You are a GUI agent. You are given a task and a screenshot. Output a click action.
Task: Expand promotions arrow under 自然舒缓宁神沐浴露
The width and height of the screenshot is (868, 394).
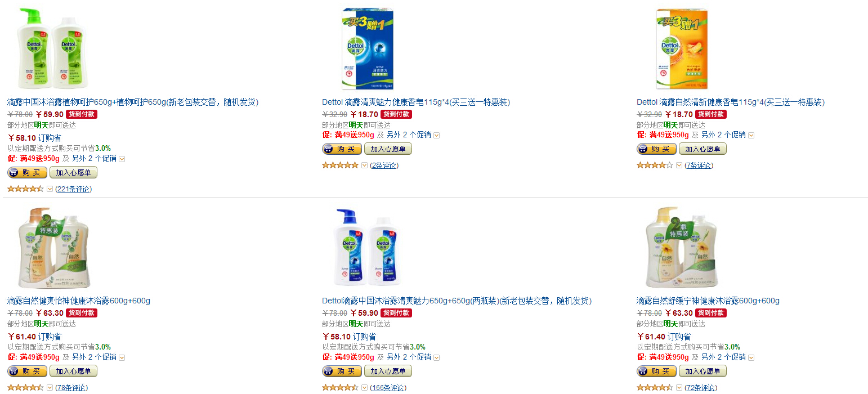pyautogui.click(x=751, y=358)
